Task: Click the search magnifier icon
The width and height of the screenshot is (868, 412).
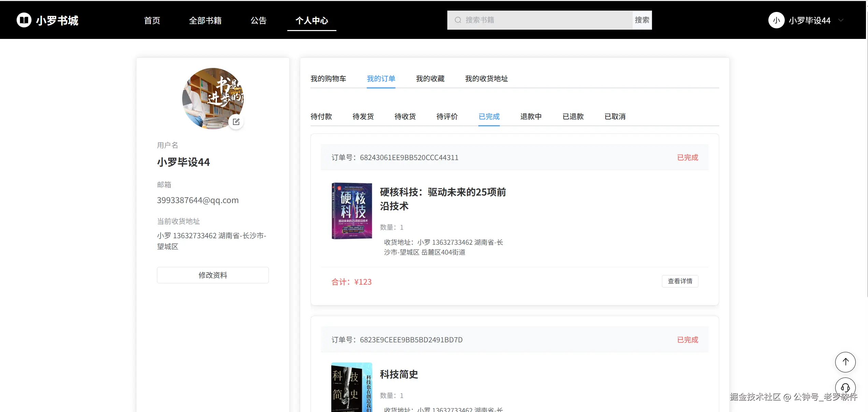Action: (458, 20)
